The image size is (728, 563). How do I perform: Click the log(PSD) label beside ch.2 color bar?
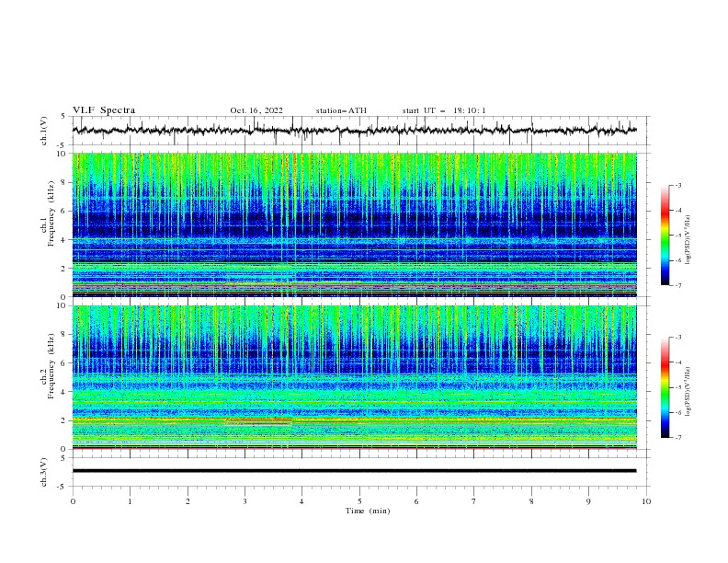pyautogui.click(x=688, y=392)
